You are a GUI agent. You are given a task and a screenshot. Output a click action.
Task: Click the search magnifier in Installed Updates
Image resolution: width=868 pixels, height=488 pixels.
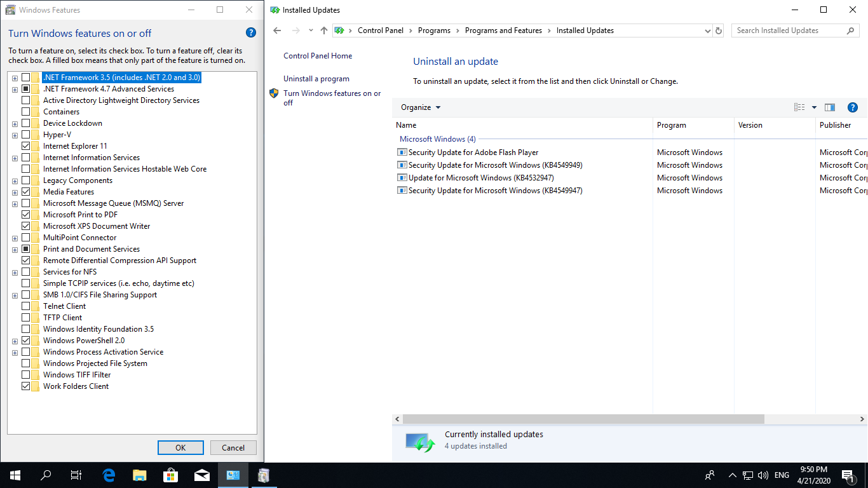coord(851,30)
